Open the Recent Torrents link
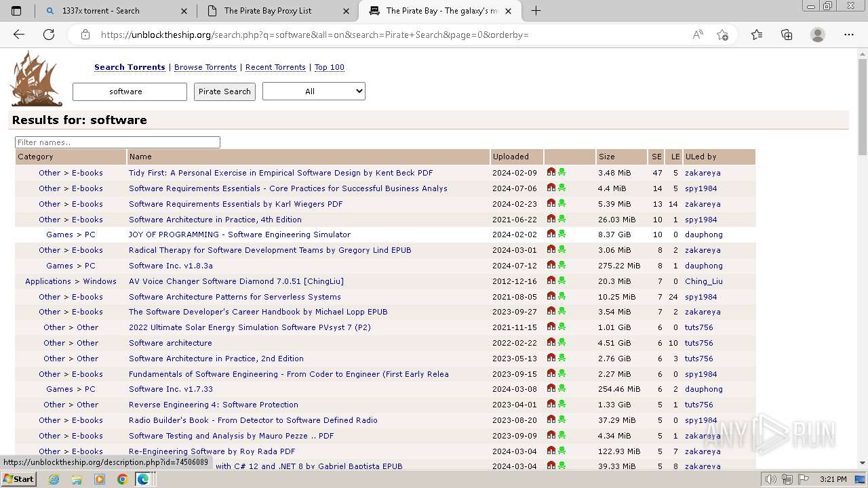868x488 pixels. 275,67
